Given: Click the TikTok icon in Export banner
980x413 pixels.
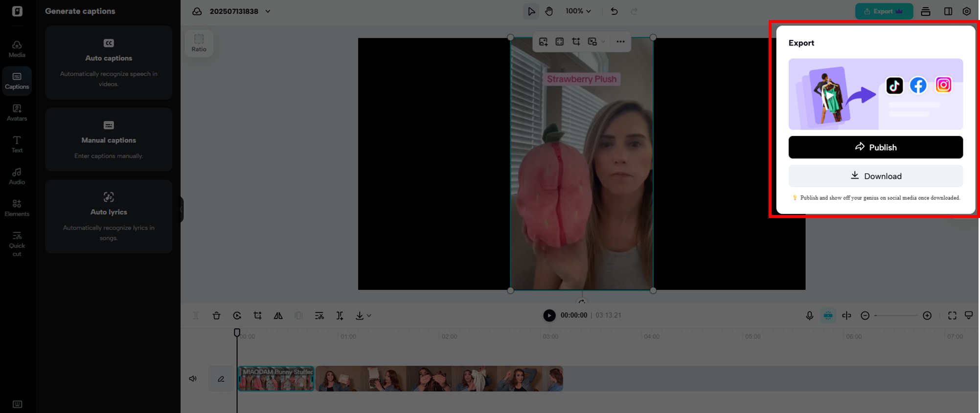Looking at the screenshot, I should [x=894, y=86].
